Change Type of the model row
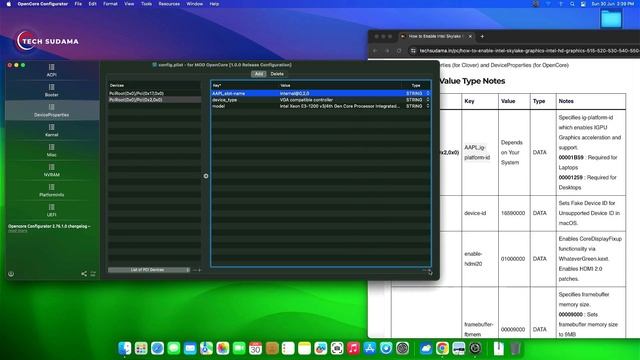 point(418,106)
